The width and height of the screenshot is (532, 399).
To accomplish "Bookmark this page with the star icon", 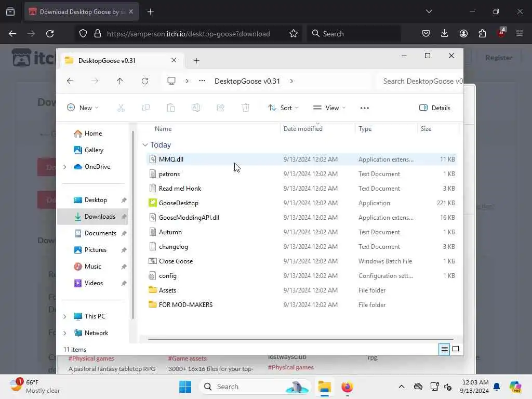I will point(294,34).
